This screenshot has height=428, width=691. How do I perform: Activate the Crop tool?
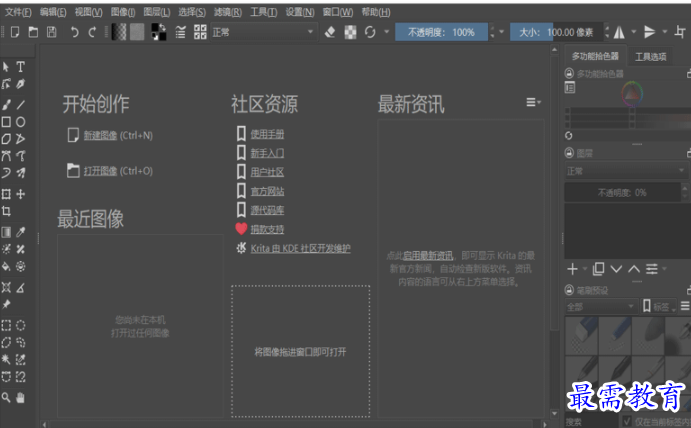click(x=6, y=211)
